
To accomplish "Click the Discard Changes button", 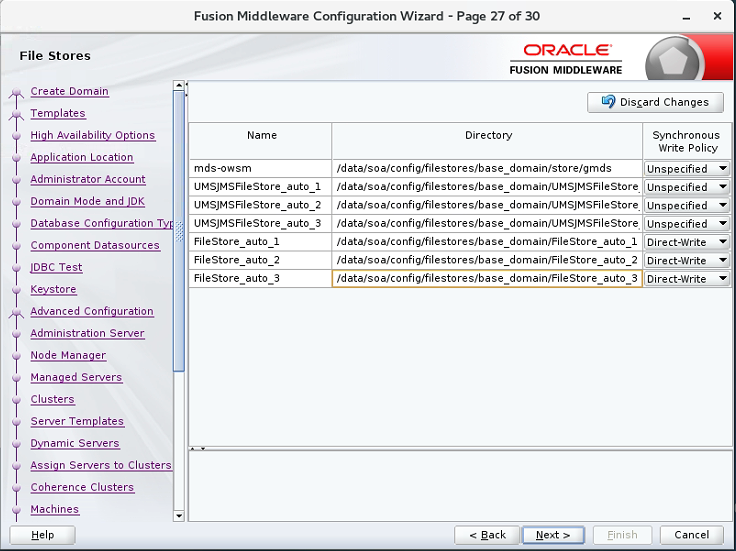I will tap(655, 102).
